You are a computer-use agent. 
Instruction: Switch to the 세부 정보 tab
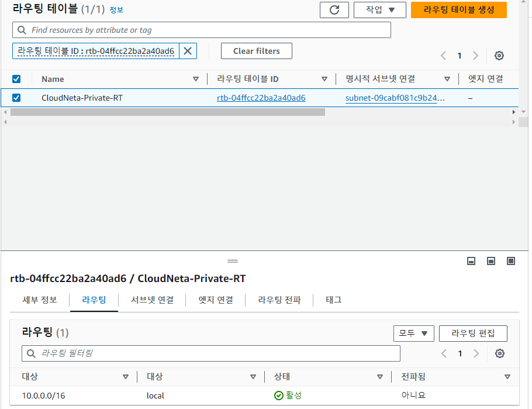pos(40,300)
